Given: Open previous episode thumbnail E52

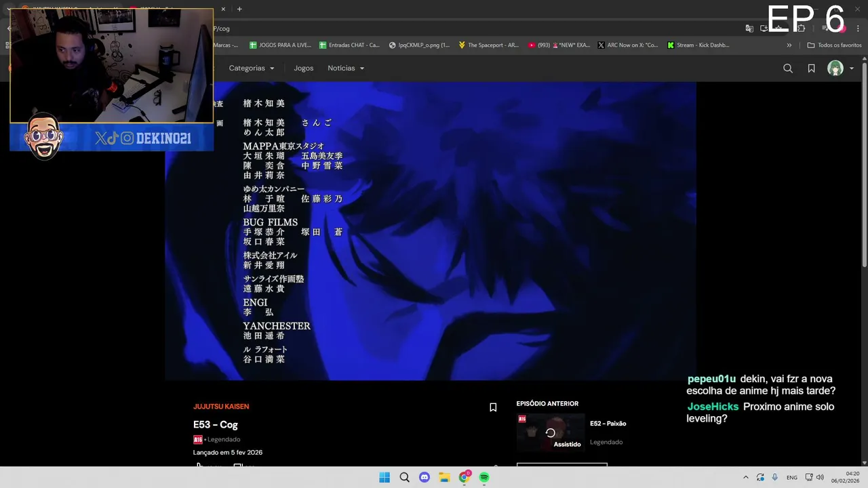Looking at the screenshot, I should click(551, 432).
